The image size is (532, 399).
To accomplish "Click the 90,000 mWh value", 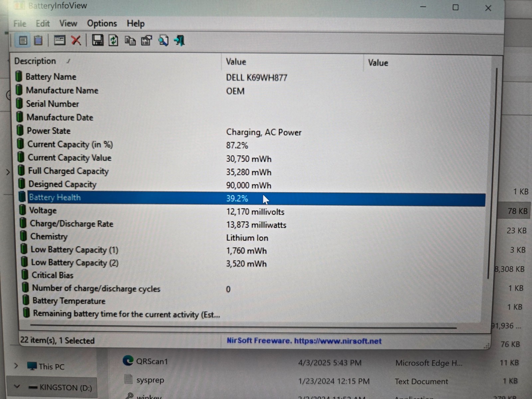I will (249, 186).
